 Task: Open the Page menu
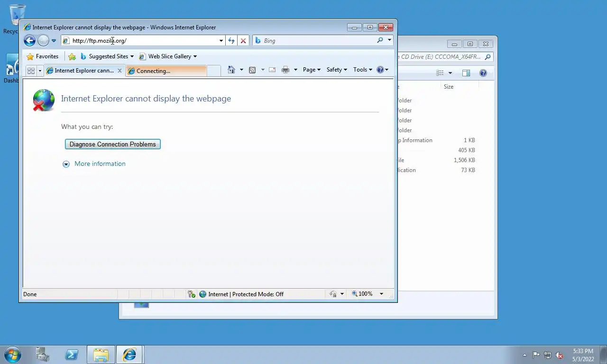click(312, 70)
